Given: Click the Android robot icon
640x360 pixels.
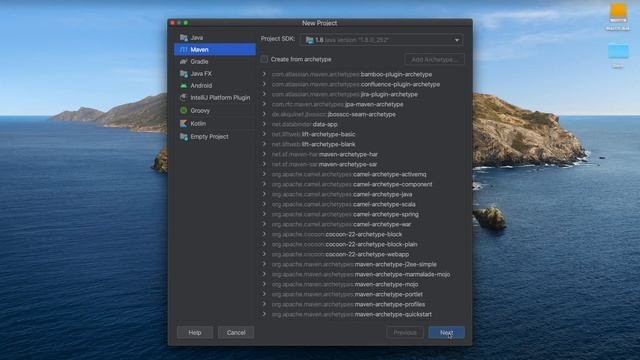Looking at the screenshot, I should (184, 86).
